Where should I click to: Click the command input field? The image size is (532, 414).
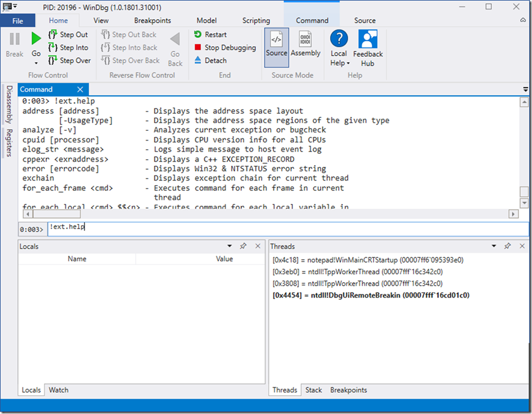coord(287,229)
